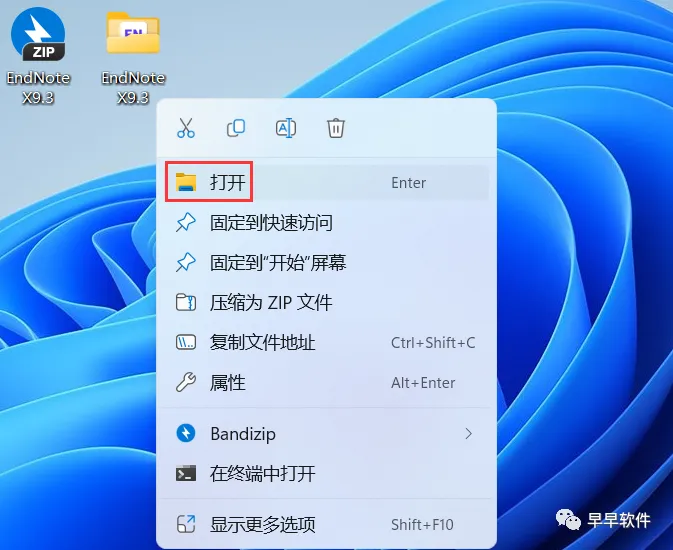This screenshot has width=673, height=550.
Task: Select 复制文件地址 menu item
Action: pos(327,343)
